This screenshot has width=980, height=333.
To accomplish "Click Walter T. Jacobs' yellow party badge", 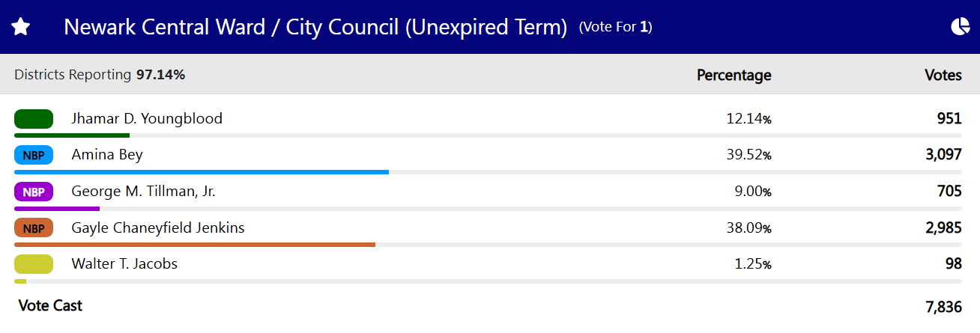I will pos(34,264).
